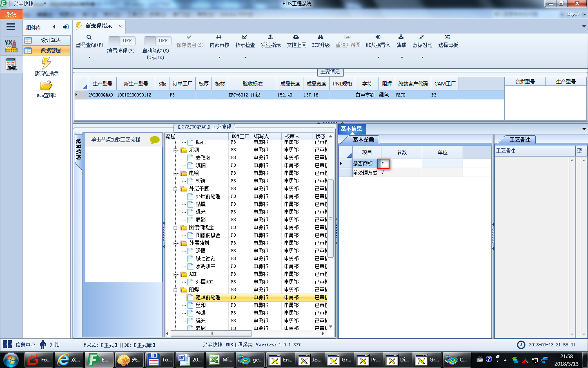Select 数据管理 in the component library
588x368 pixels.
point(47,50)
